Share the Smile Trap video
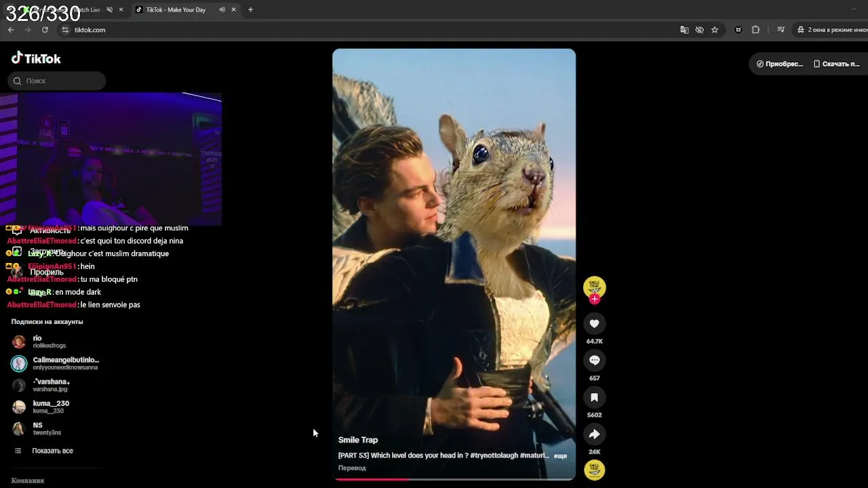Viewport: 868px width, 488px height. point(594,434)
